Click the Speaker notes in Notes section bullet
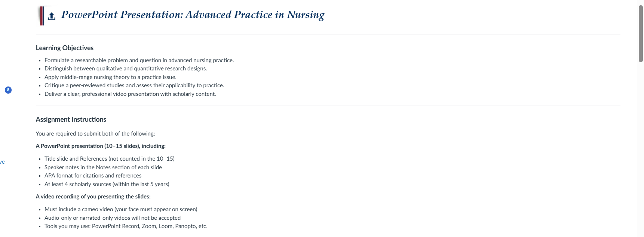 [103, 167]
